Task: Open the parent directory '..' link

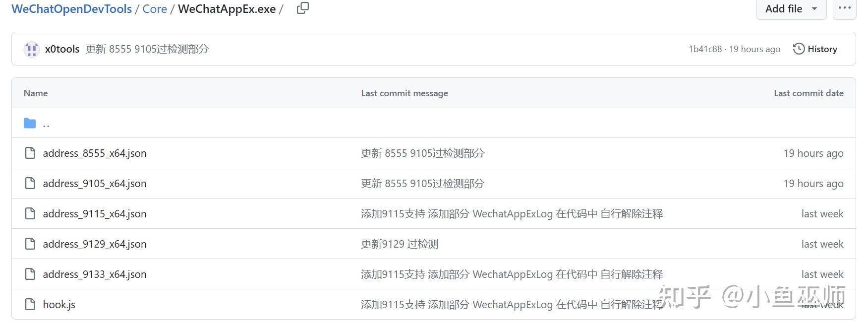Action: (x=46, y=124)
